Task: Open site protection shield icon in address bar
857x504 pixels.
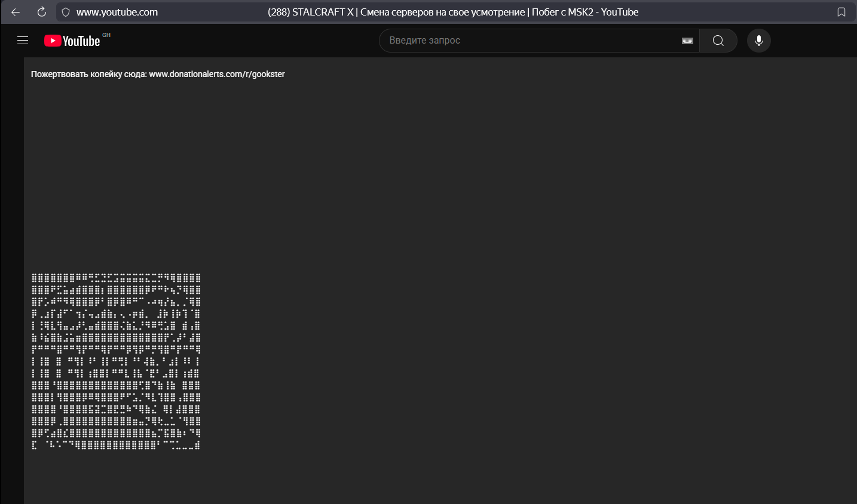Action: (x=66, y=12)
